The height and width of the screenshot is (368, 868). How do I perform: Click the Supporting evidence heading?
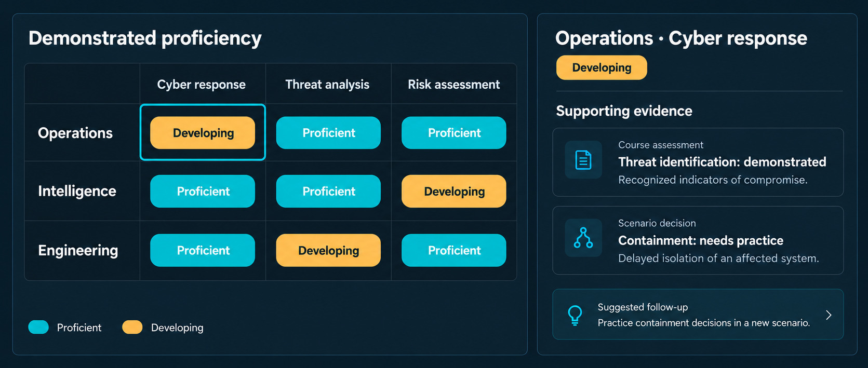(624, 111)
